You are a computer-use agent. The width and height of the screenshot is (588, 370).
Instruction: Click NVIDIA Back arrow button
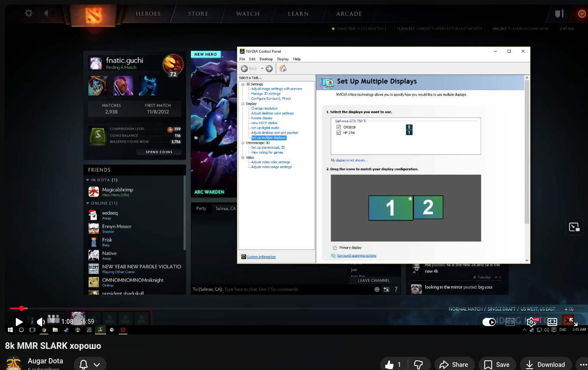[245, 68]
